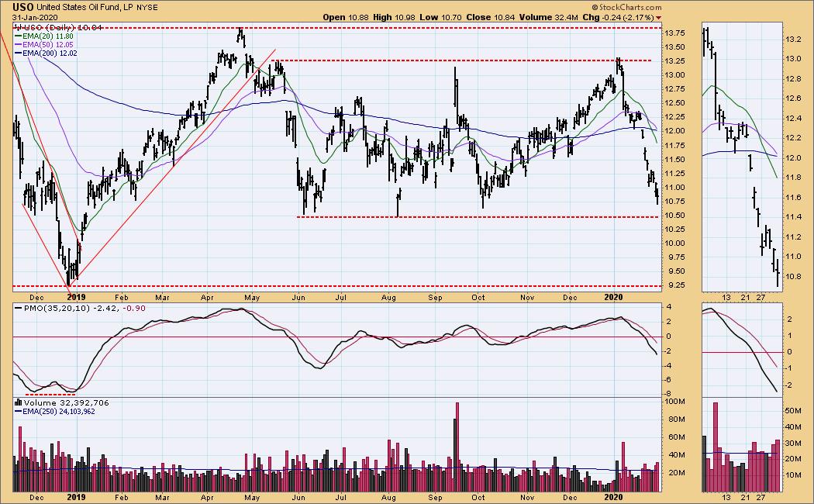Click the tallest September volume spike bar
Screen dimensions: 814x504
(x=457, y=447)
